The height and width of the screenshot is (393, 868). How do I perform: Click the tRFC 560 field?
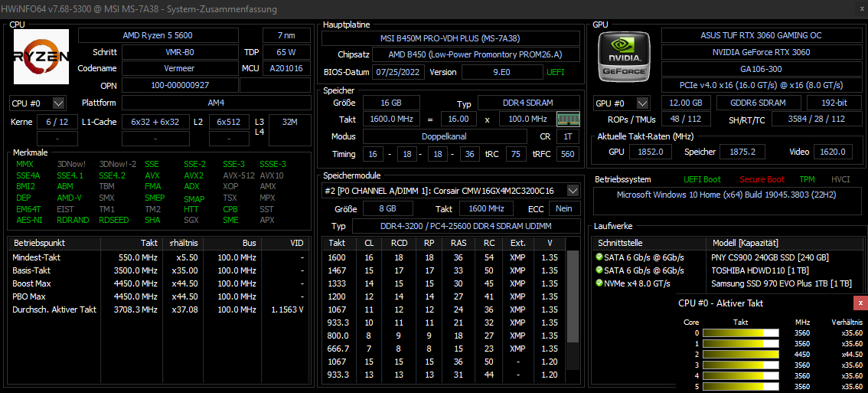point(568,154)
